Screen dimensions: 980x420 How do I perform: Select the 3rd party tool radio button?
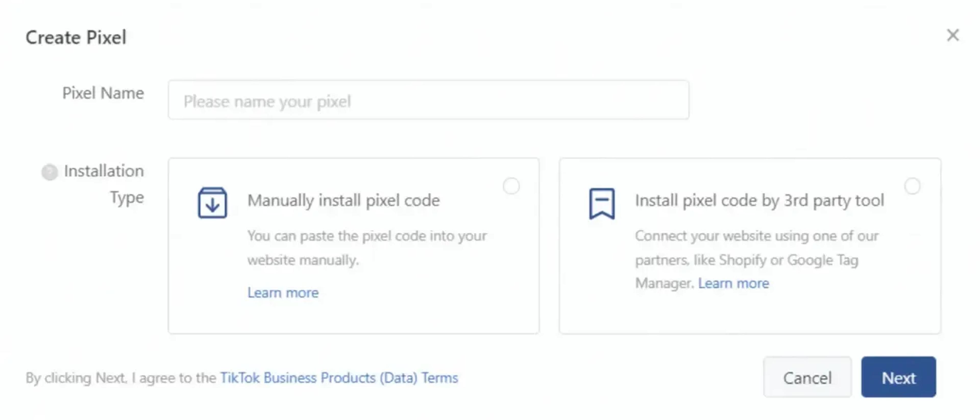(x=912, y=186)
